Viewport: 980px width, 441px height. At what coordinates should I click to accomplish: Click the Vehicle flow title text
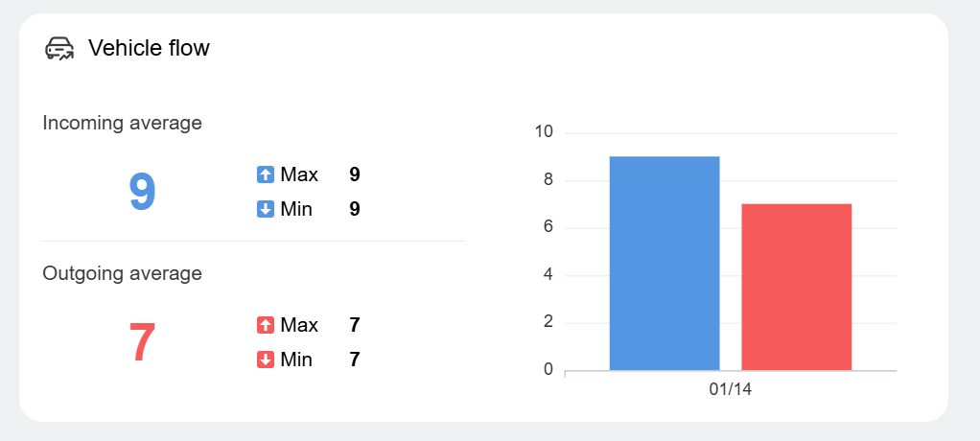[149, 48]
